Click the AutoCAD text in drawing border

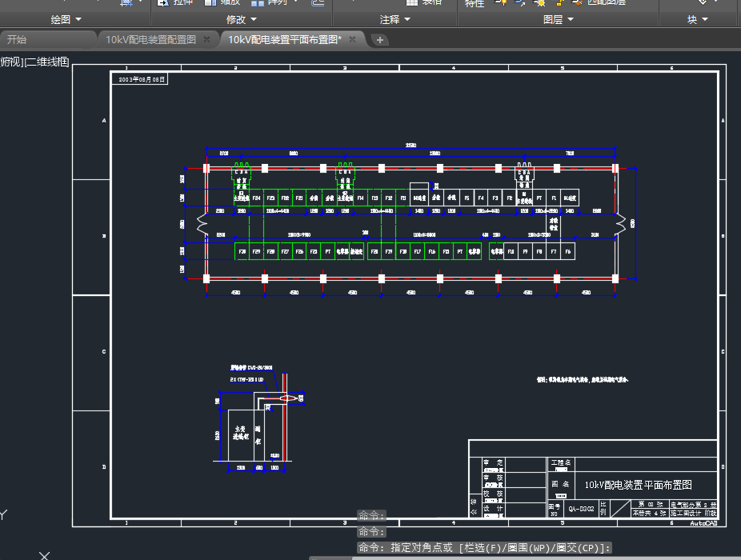(703, 523)
